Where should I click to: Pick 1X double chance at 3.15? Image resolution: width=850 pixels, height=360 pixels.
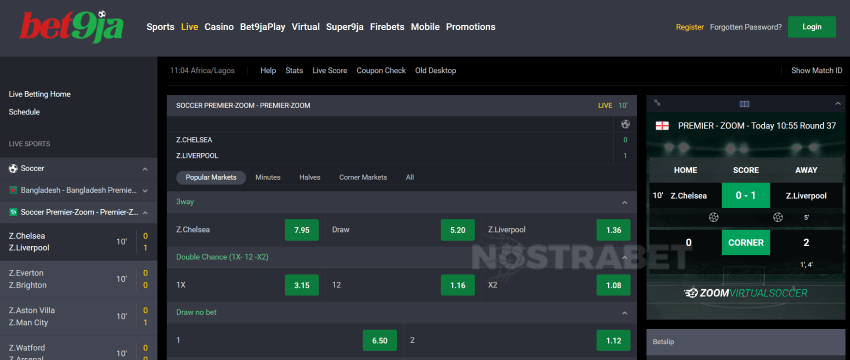(301, 285)
